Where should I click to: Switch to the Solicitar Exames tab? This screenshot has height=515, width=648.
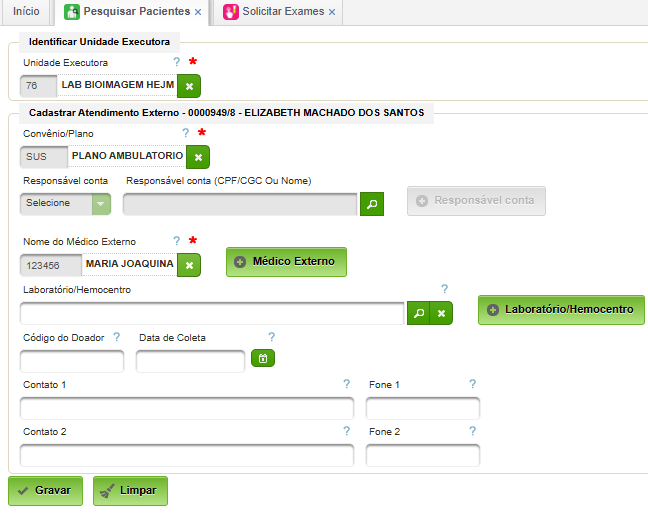pos(279,12)
